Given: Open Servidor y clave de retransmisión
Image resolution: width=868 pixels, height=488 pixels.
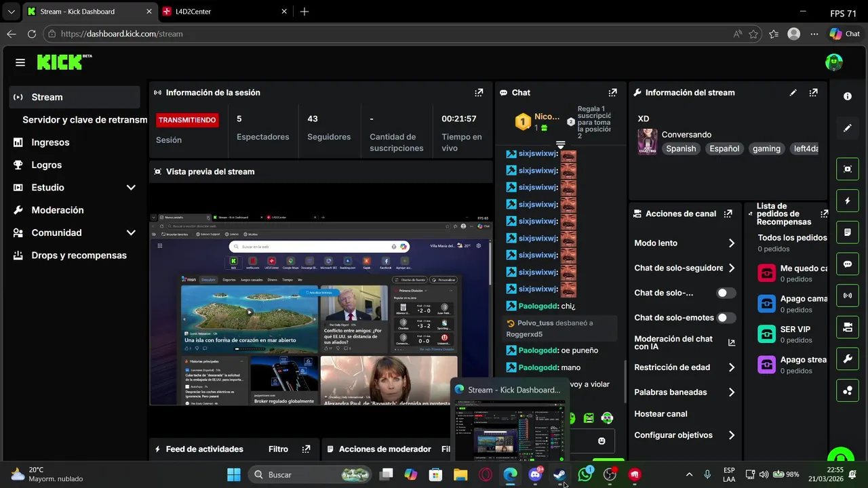Looking at the screenshot, I should (85, 120).
